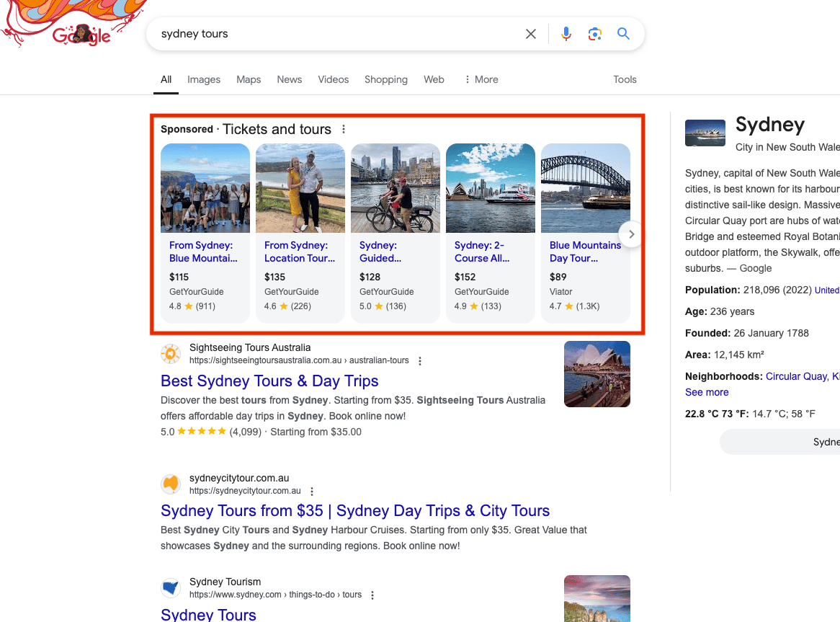This screenshot has width=840, height=622.
Task: Click the Harbour Bridge photo priced $89
Action: (586, 188)
